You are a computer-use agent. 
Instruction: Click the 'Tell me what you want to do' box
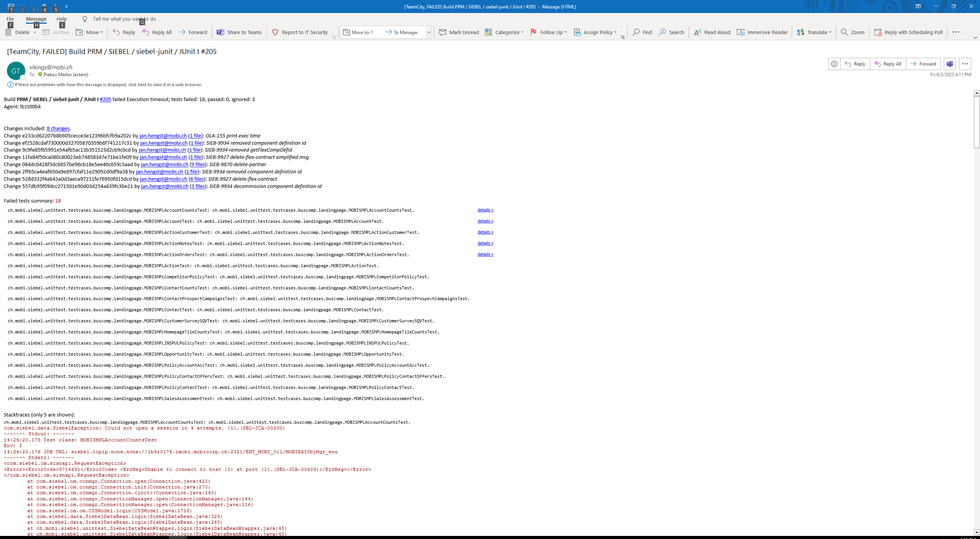click(124, 19)
